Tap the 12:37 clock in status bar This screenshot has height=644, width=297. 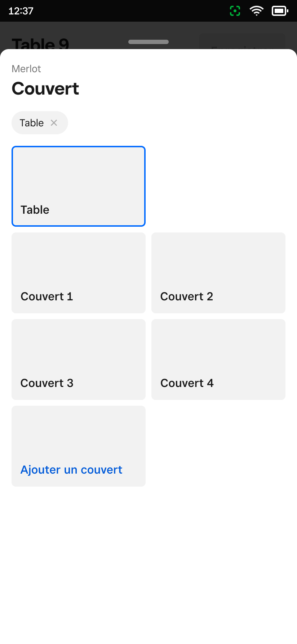coord(21,11)
